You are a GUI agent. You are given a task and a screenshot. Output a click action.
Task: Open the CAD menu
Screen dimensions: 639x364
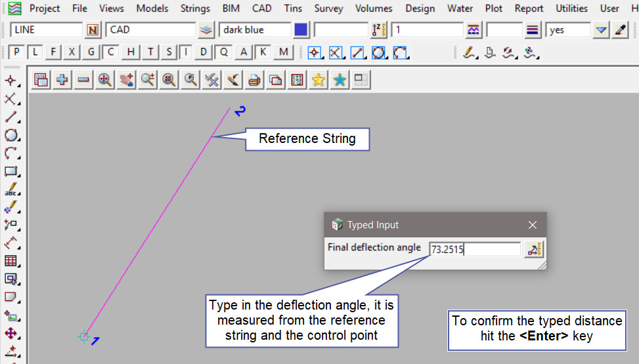pos(261,8)
